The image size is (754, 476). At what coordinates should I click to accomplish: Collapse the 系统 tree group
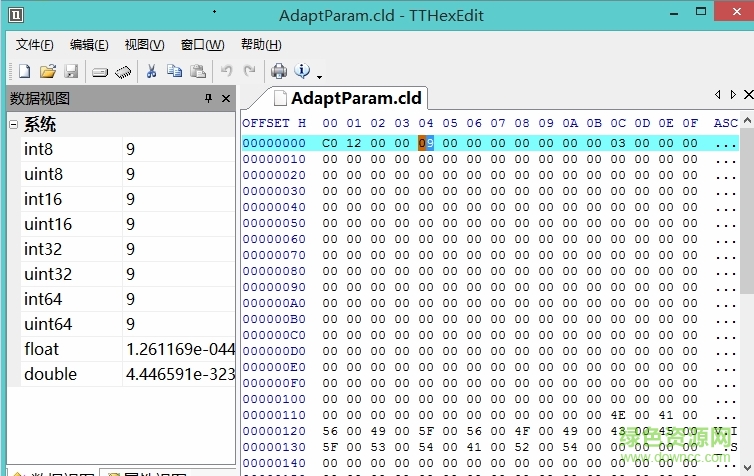point(14,125)
